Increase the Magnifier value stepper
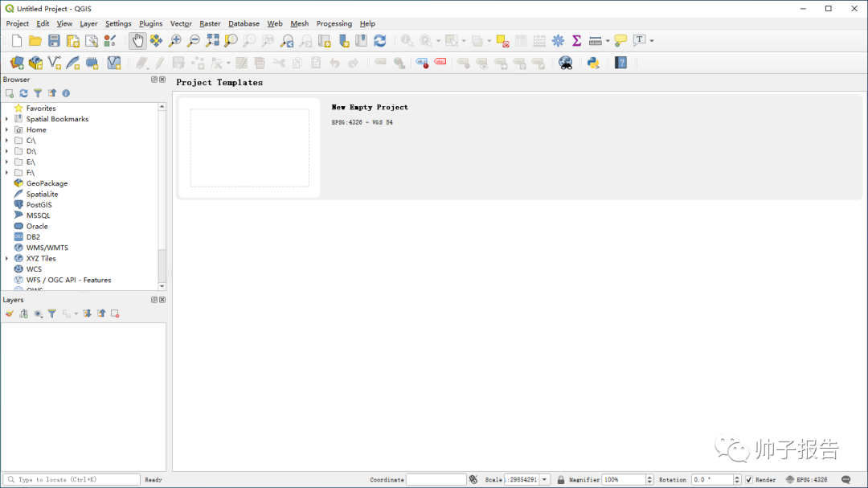 pos(649,477)
